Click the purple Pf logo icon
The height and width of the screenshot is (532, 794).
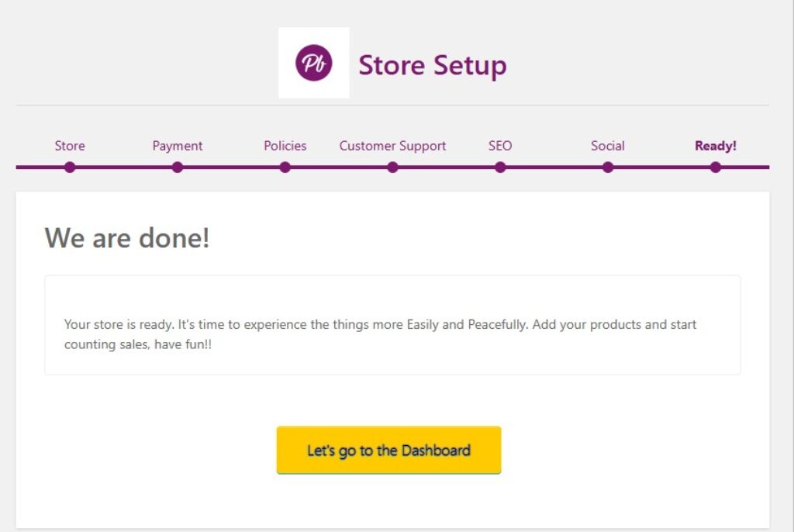(x=313, y=63)
